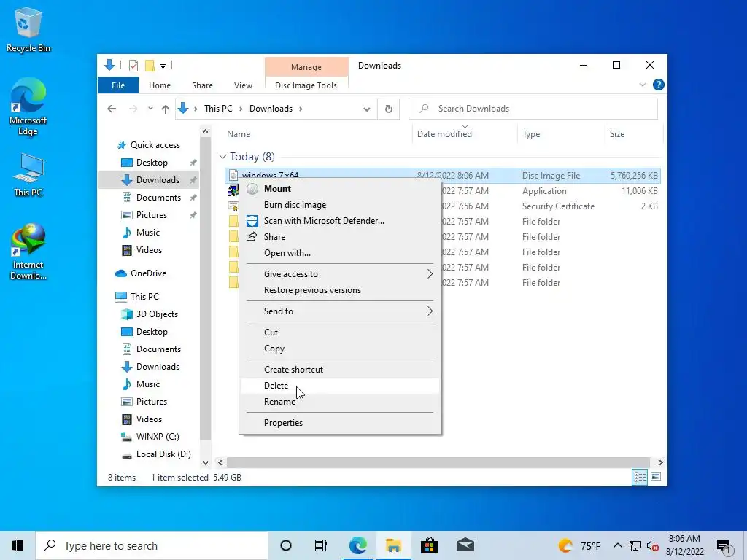Click the Help question mark icon
This screenshot has height=560, width=747.
coord(659,85)
